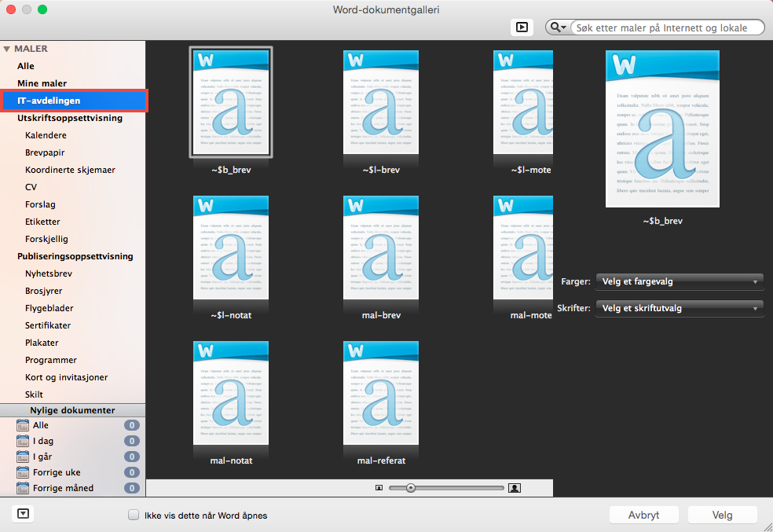Click the template search field

(667, 28)
